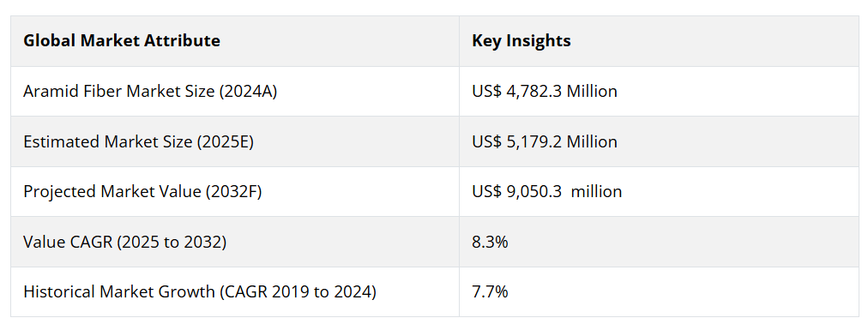The image size is (868, 324).
Task: Click the (2024A) year label text
Action: point(248,91)
